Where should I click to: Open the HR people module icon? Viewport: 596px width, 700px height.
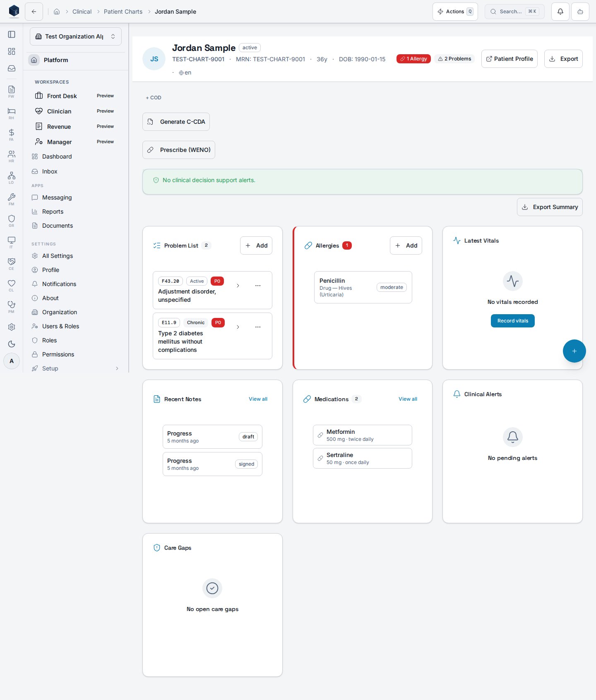pyautogui.click(x=12, y=156)
